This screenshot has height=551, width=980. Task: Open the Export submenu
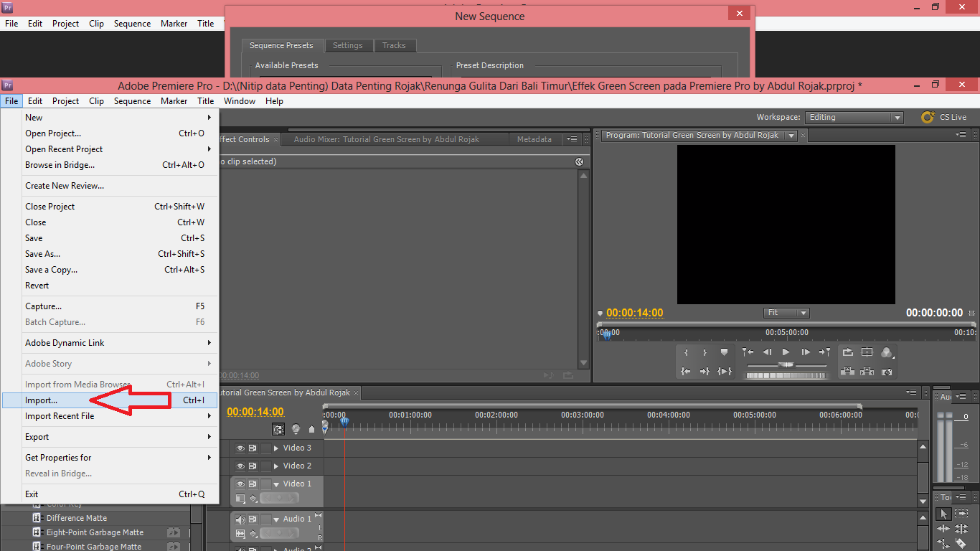click(110, 437)
